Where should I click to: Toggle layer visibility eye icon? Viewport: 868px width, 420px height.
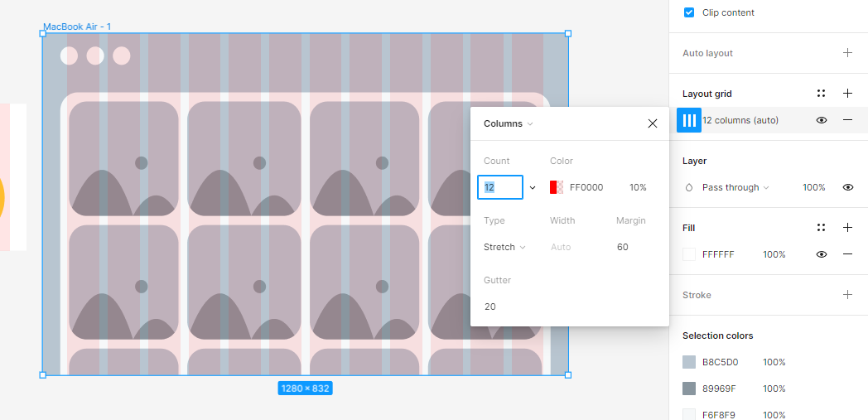click(848, 187)
